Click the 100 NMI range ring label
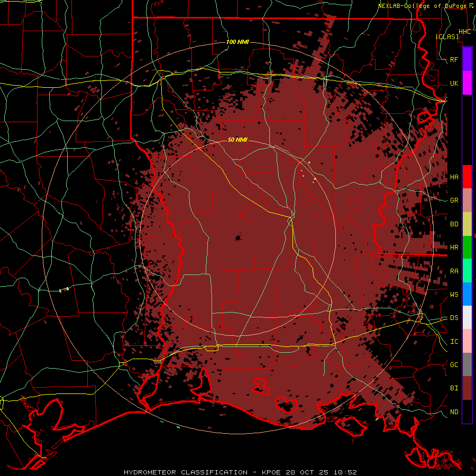Screen dimensions: 476x476 (x=237, y=42)
